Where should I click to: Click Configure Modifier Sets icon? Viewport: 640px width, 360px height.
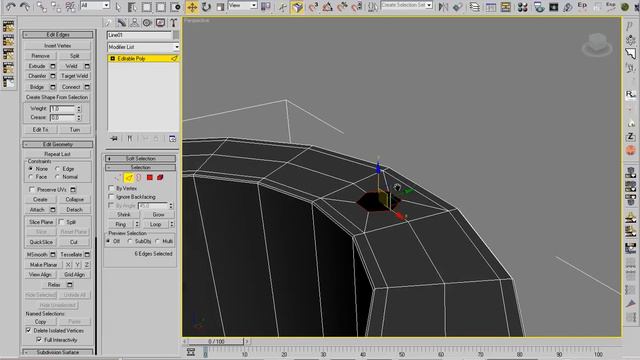pos(172,139)
